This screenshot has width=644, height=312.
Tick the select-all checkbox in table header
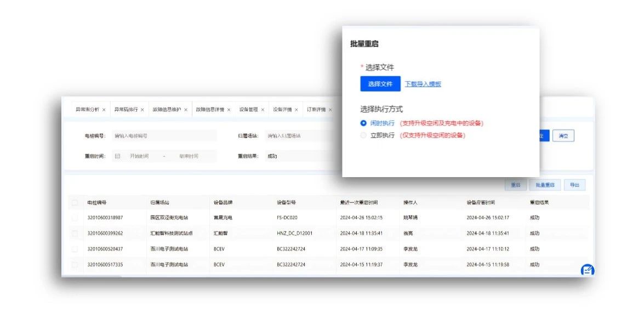[75, 203]
